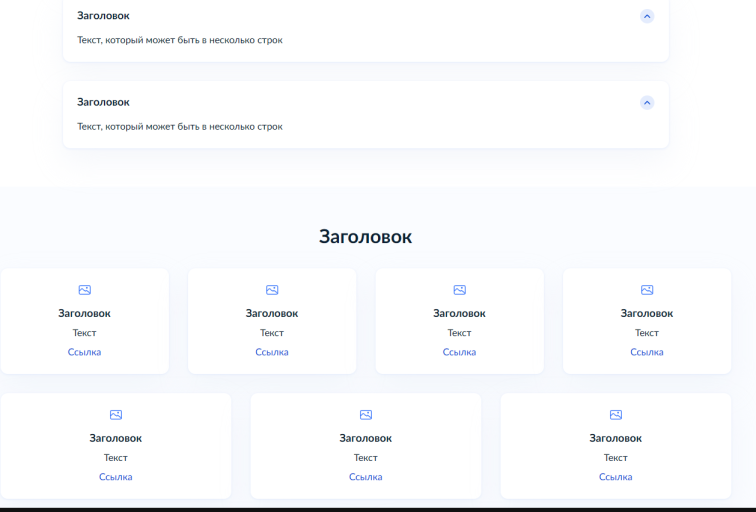Image resolution: width=756 pixels, height=512 pixels.
Task: Click the image icon in the second card of the four-card row
Action: pyautogui.click(x=272, y=290)
